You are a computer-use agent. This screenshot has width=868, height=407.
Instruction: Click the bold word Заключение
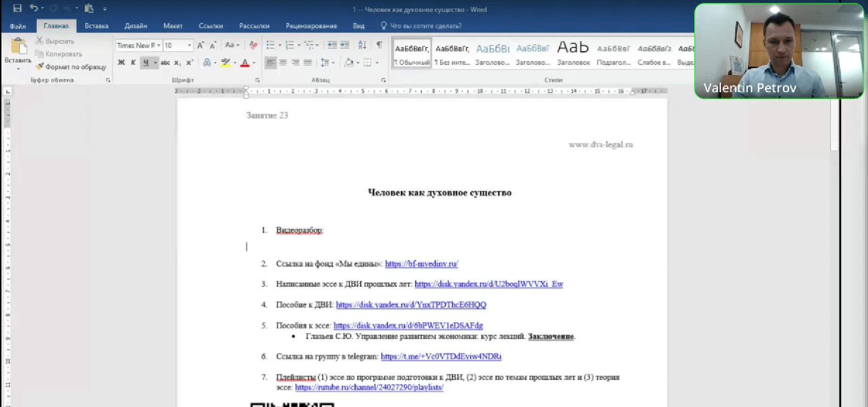pyautogui.click(x=551, y=336)
